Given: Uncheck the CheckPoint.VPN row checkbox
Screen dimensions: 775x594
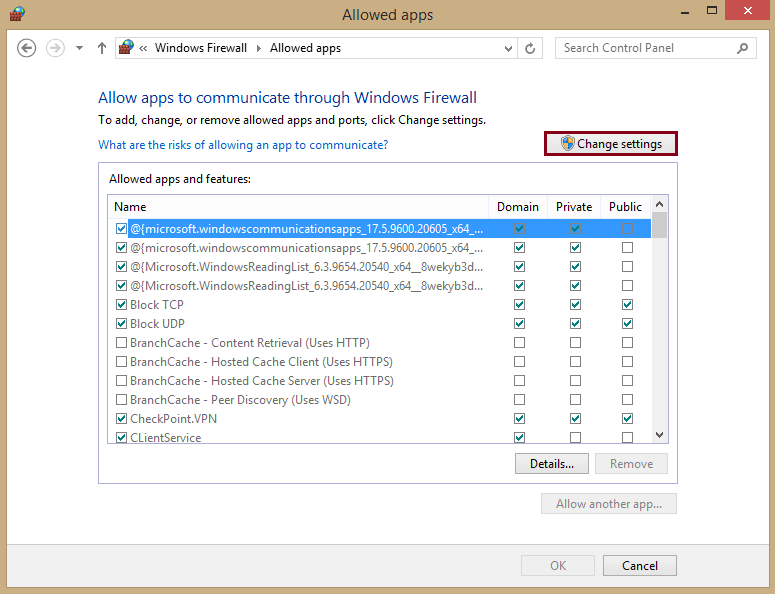Looking at the screenshot, I should (121, 419).
